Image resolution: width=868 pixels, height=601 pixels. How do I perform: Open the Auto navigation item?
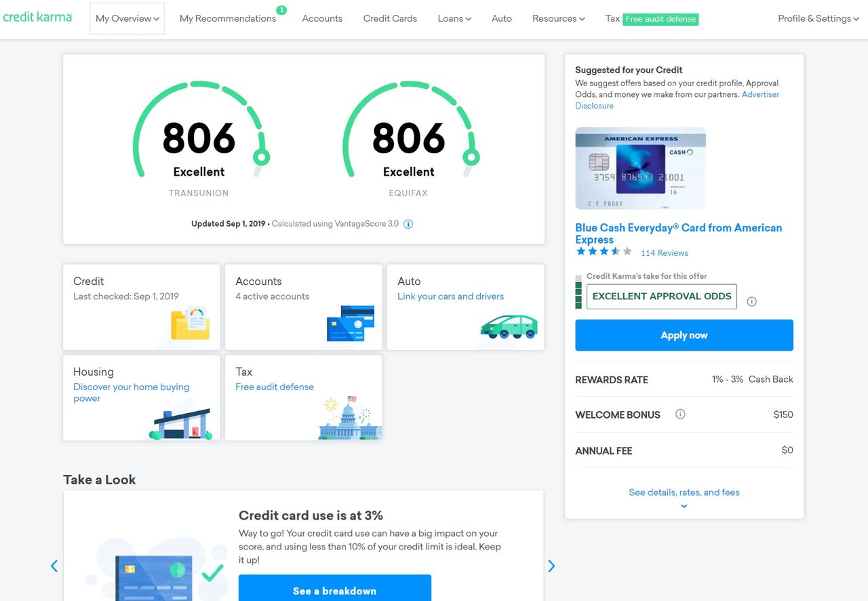pyautogui.click(x=502, y=18)
